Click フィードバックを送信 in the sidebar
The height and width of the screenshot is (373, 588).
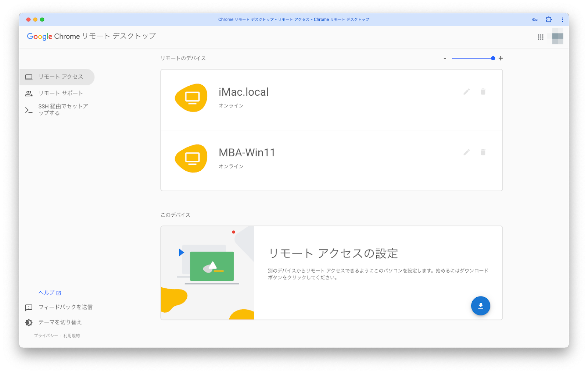(x=65, y=307)
